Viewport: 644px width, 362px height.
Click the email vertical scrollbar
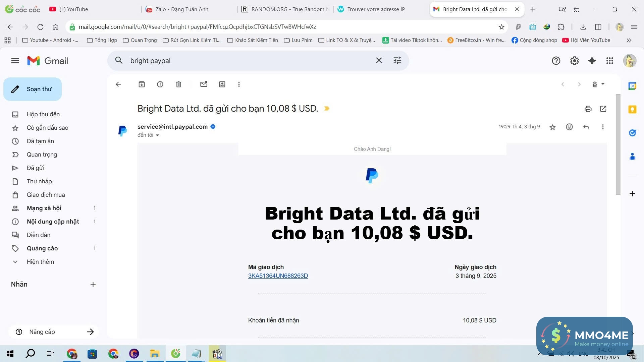click(618, 144)
